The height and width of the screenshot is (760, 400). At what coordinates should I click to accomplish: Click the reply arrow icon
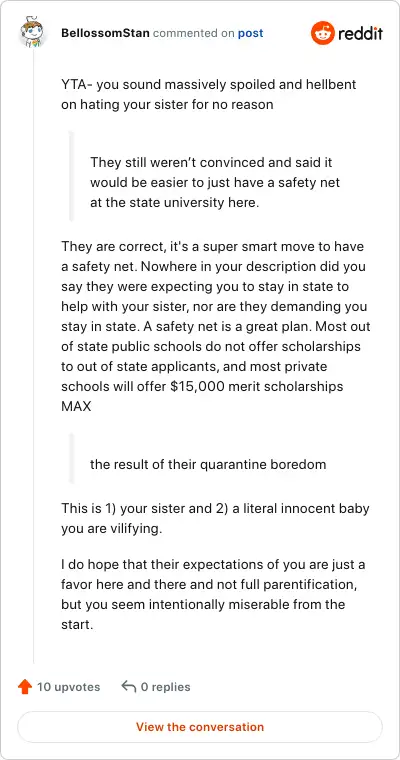(128, 686)
